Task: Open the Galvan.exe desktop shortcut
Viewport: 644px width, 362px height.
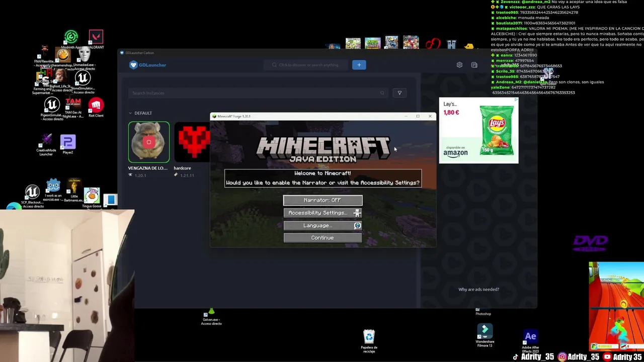Action: [211, 317]
